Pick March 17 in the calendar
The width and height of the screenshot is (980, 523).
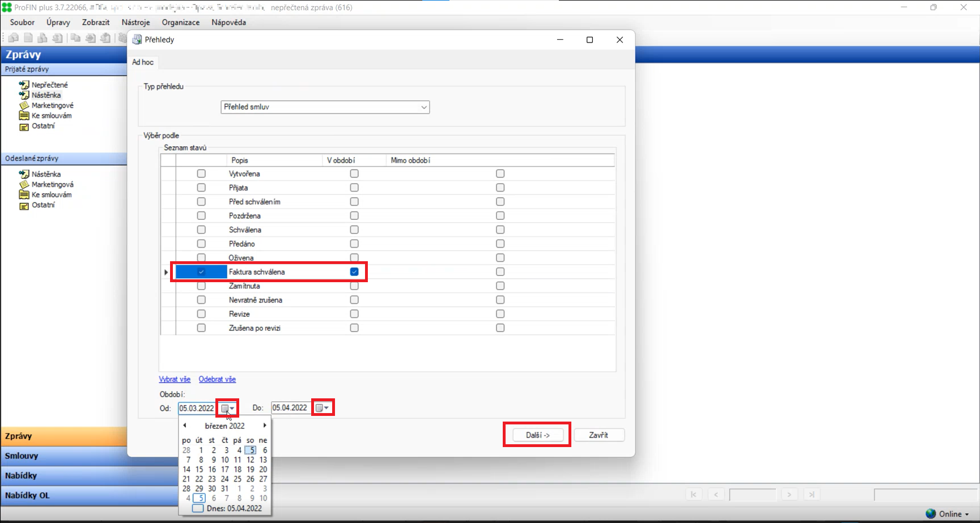click(x=225, y=469)
